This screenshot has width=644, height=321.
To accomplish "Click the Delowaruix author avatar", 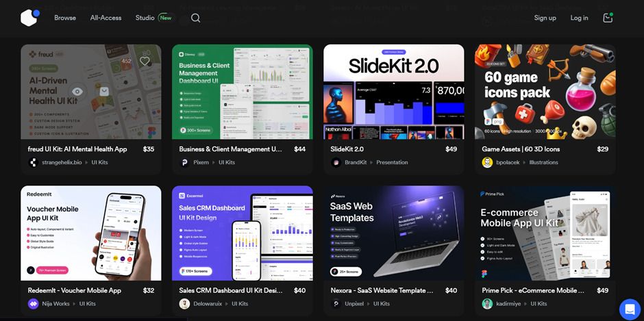I will pos(184,303).
